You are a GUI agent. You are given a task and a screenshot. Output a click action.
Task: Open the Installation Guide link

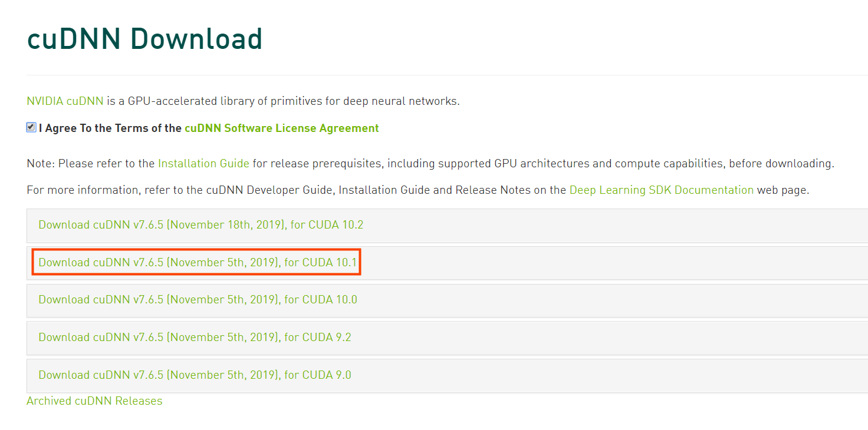pyautogui.click(x=203, y=163)
